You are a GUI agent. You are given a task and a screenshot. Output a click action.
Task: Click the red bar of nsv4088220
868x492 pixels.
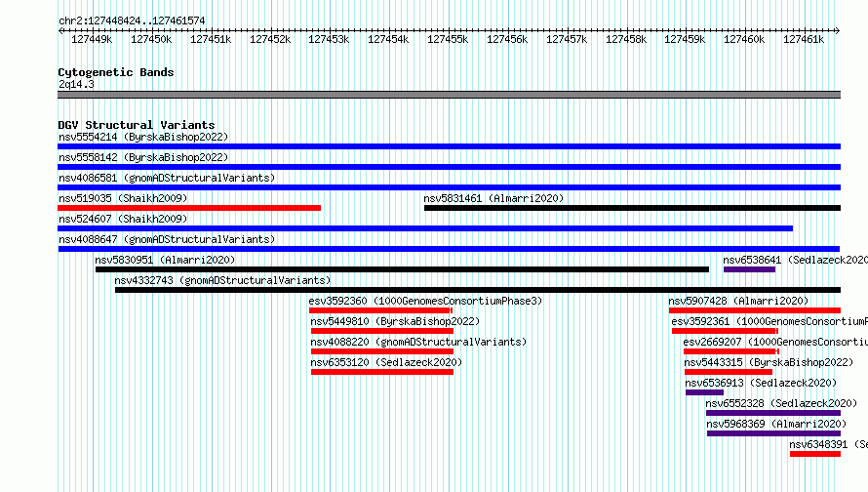click(382, 351)
